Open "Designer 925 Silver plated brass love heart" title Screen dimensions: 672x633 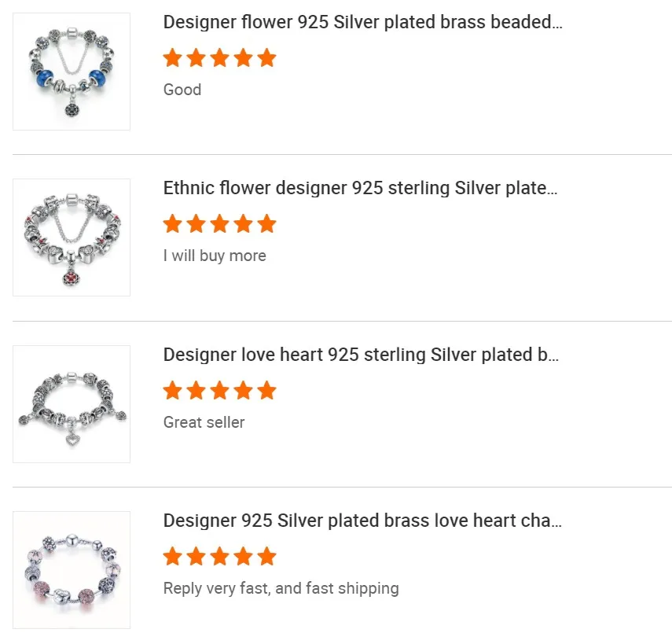coord(362,521)
